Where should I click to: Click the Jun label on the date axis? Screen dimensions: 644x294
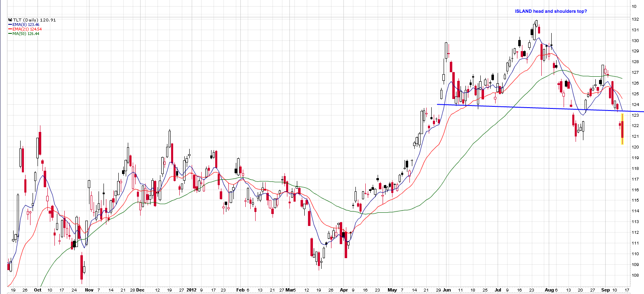click(447, 290)
